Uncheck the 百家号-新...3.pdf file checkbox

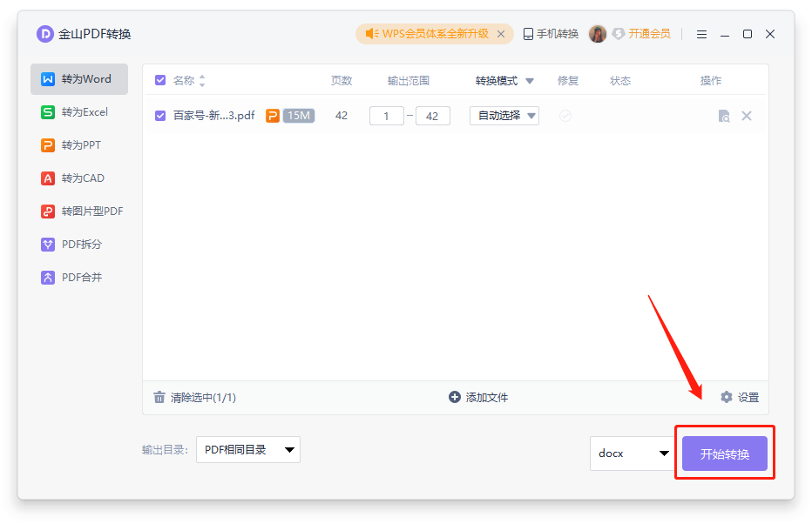160,116
